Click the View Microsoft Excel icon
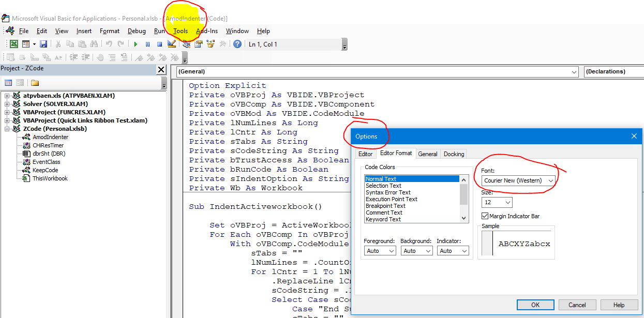This screenshot has width=644, height=318. tap(14, 44)
